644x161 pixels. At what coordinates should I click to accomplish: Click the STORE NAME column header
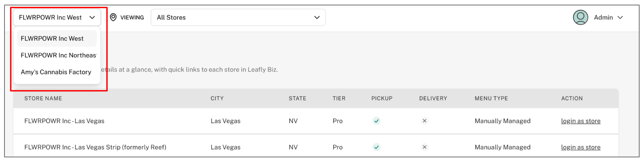click(x=43, y=98)
